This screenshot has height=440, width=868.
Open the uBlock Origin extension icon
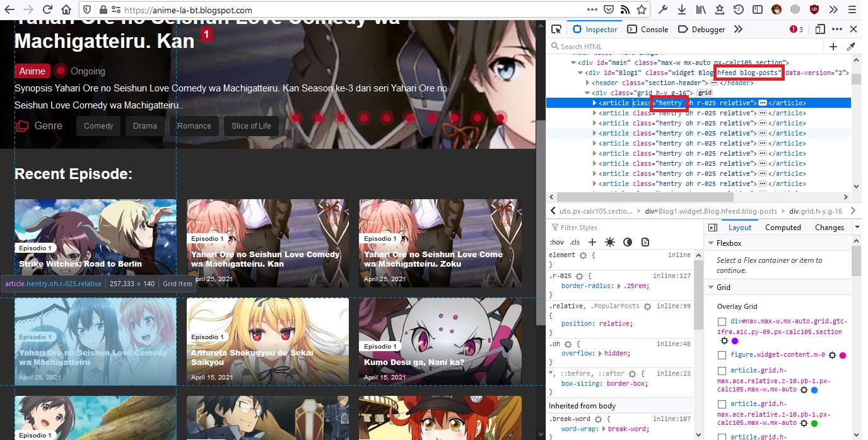[814, 9]
